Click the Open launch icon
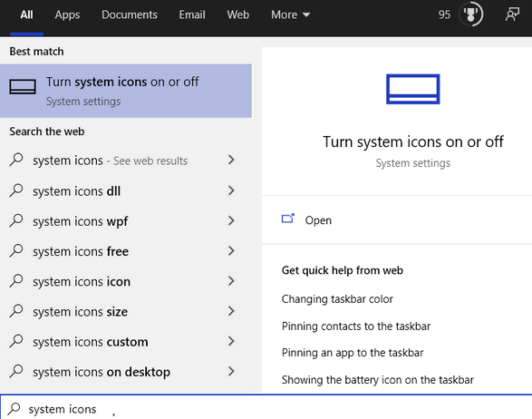 (x=288, y=219)
